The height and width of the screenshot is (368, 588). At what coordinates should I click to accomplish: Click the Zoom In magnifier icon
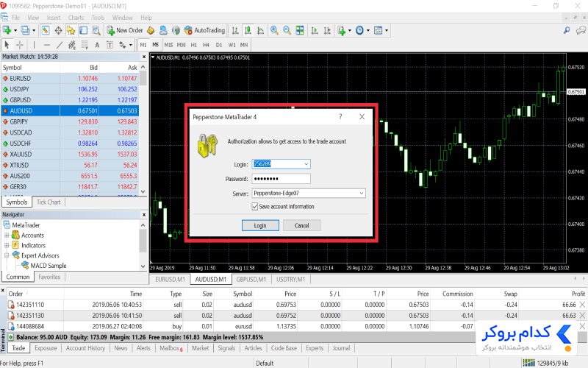[x=274, y=30]
